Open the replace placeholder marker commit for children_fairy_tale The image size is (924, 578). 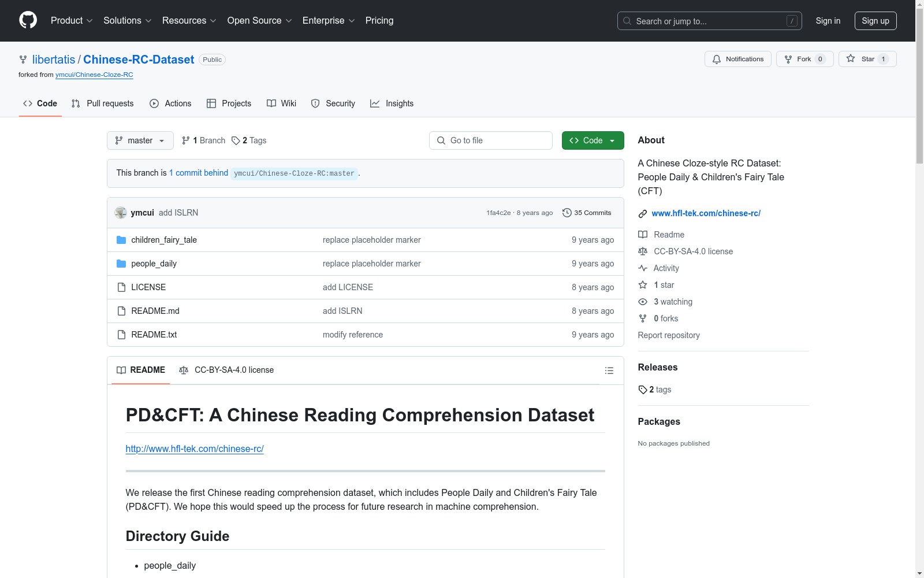click(372, 240)
